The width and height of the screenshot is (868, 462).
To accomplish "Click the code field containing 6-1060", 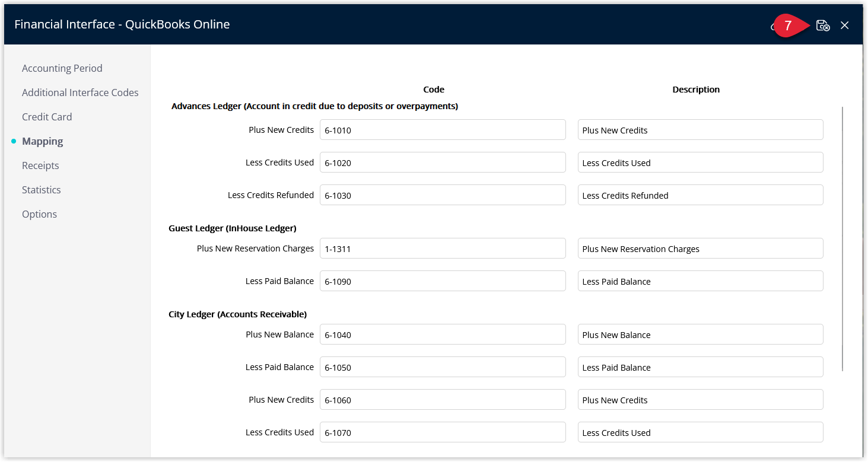I will pyautogui.click(x=443, y=400).
